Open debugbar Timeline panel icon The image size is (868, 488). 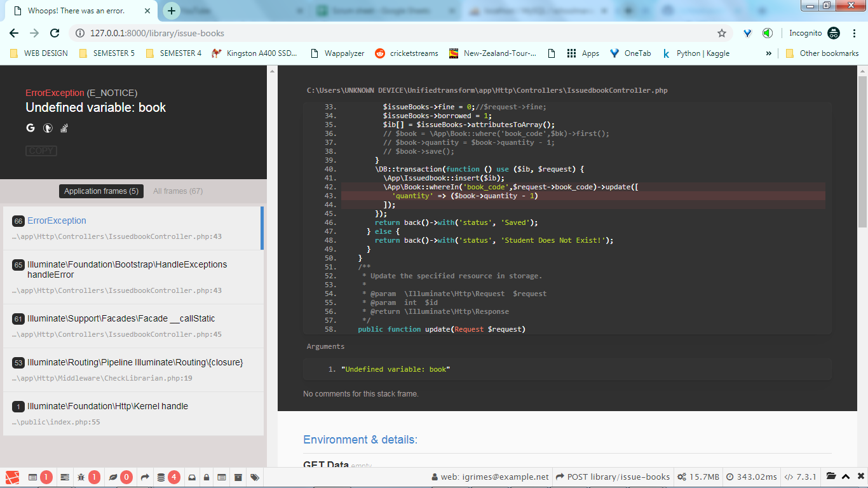(x=64, y=477)
